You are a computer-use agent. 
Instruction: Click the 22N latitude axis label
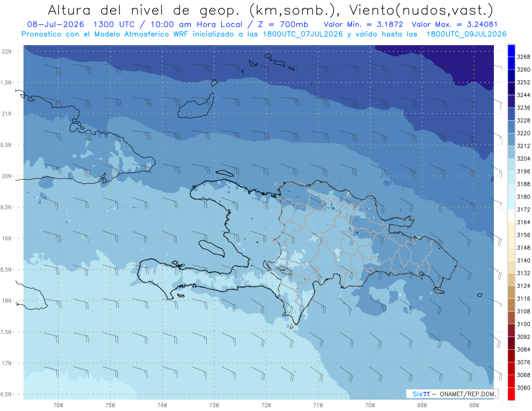click(x=7, y=51)
